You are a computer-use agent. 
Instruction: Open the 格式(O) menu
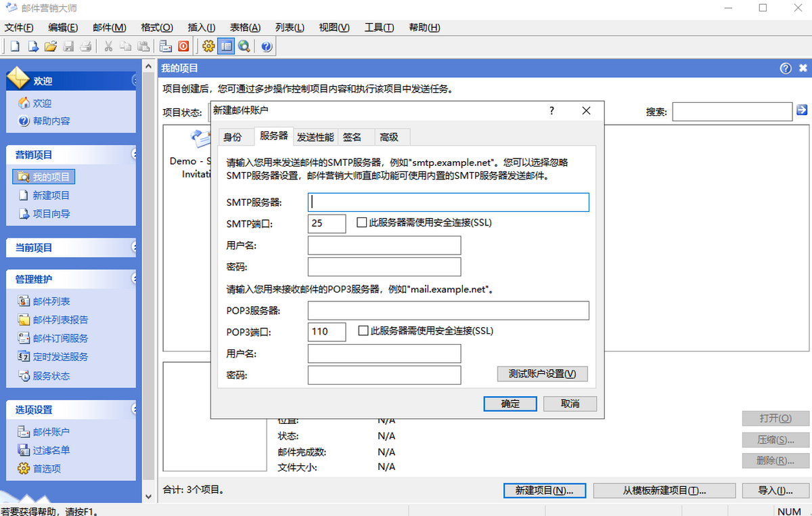(157, 28)
